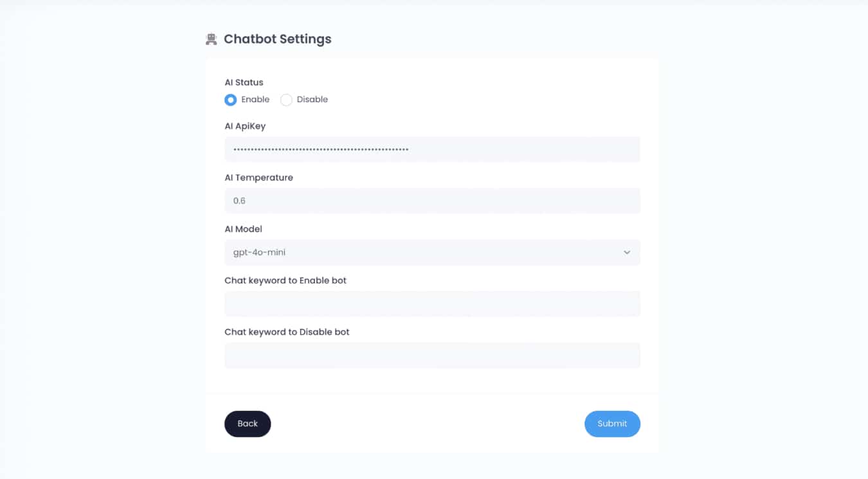
Task: Click the AI Temperature label
Action: click(258, 177)
